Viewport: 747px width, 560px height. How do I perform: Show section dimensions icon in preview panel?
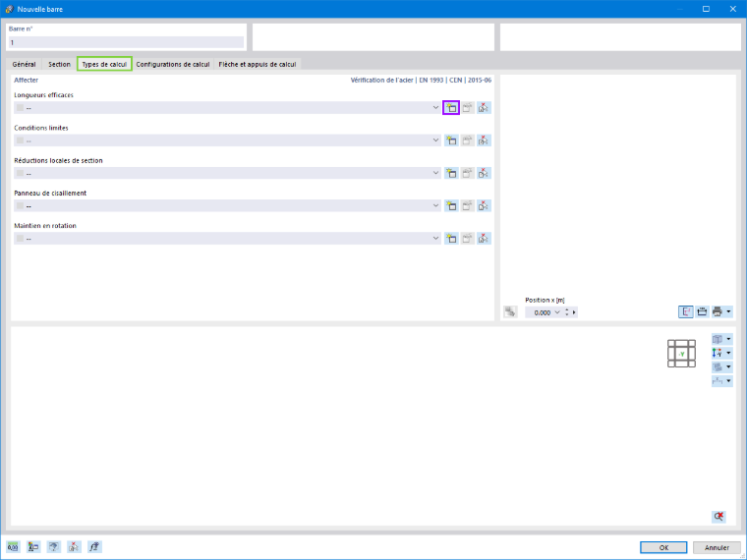(702, 311)
